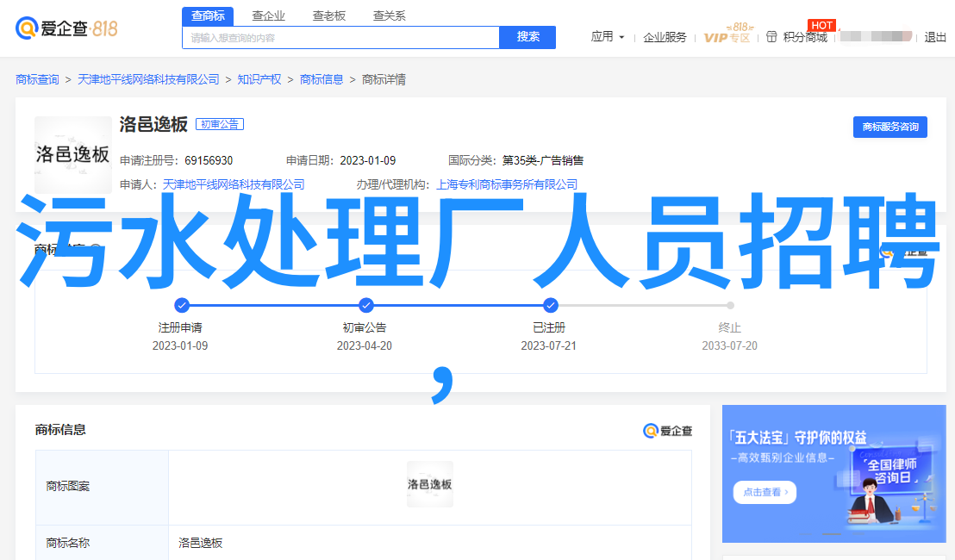
Task: Click the classification 第35类-广告销售
Action: [543, 161]
